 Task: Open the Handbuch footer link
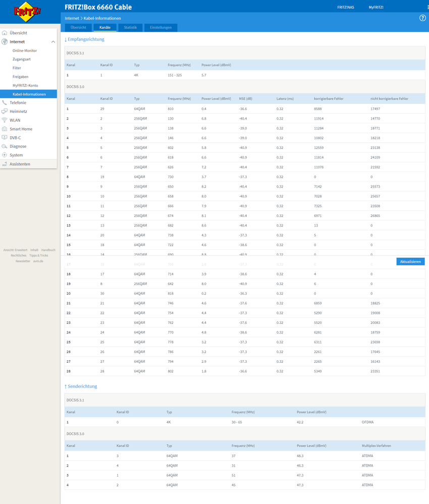pyautogui.click(x=48, y=250)
